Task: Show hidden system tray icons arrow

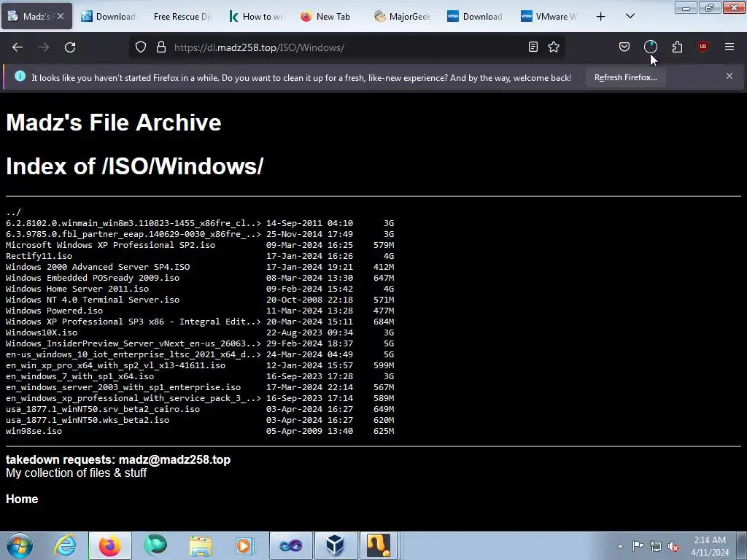Action: point(620,546)
